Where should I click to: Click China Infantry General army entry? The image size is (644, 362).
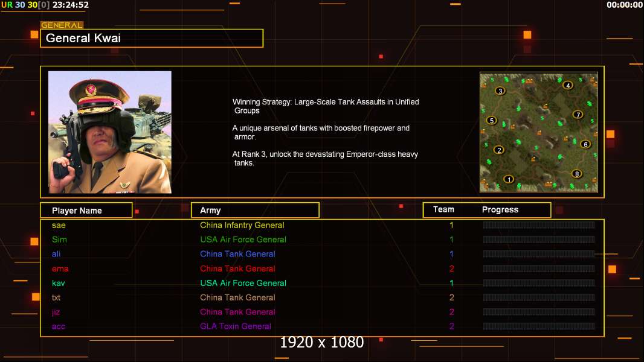tap(242, 225)
